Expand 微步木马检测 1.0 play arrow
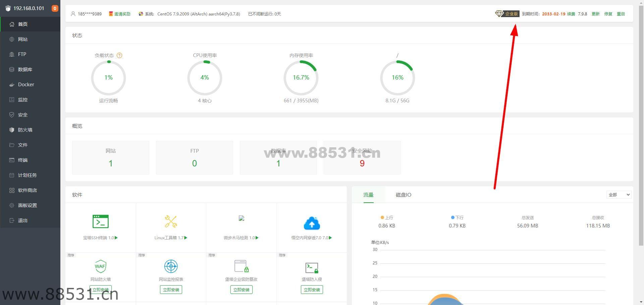The image size is (644, 305). (x=257, y=238)
